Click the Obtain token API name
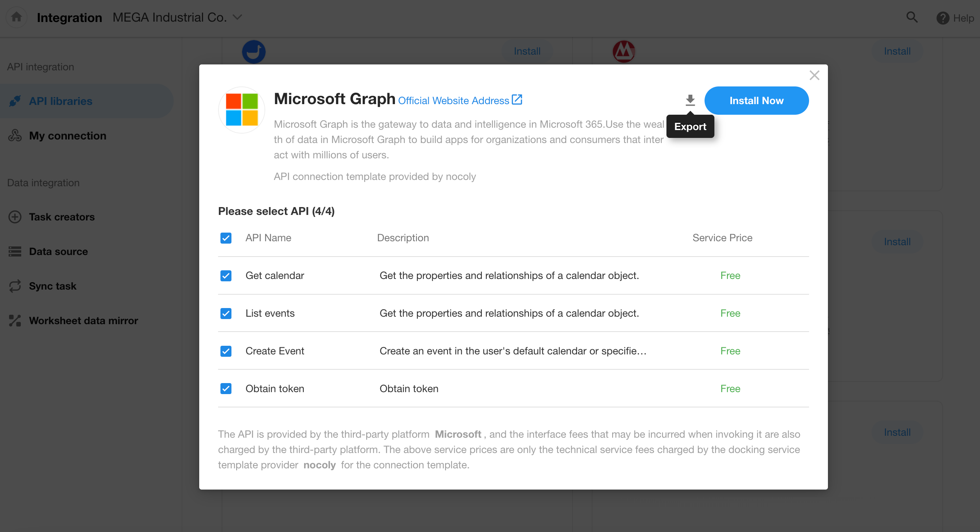The height and width of the screenshot is (532, 980). click(x=275, y=389)
